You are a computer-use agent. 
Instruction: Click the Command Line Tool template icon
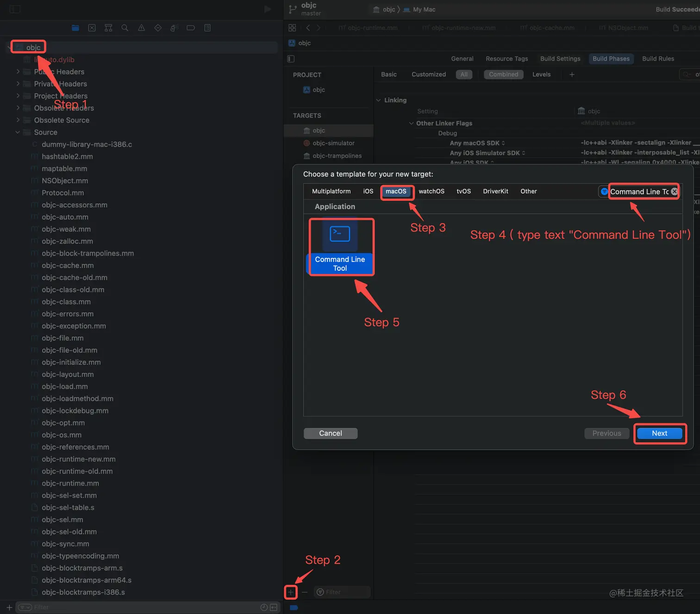click(340, 235)
